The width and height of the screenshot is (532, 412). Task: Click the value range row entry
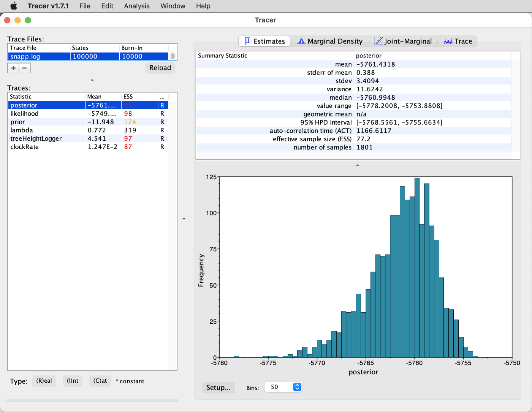click(399, 106)
